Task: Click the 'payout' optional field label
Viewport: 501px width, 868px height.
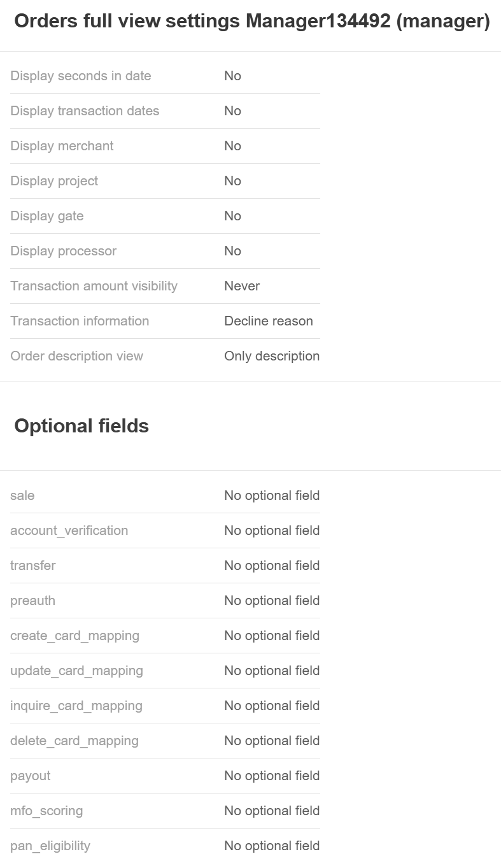Action: (x=30, y=776)
